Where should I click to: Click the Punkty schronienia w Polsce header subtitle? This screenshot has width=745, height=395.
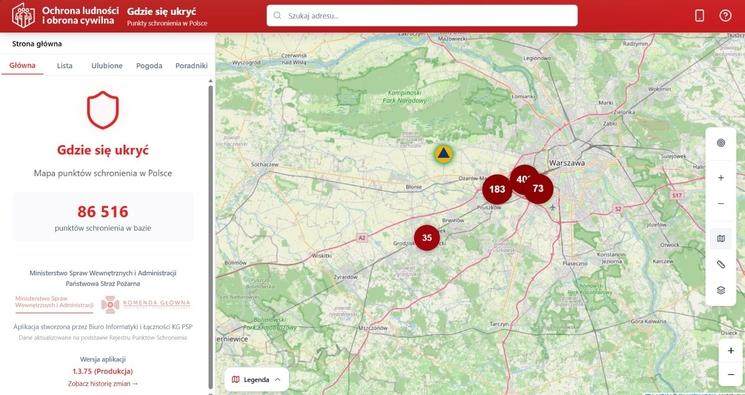pyautogui.click(x=167, y=23)
